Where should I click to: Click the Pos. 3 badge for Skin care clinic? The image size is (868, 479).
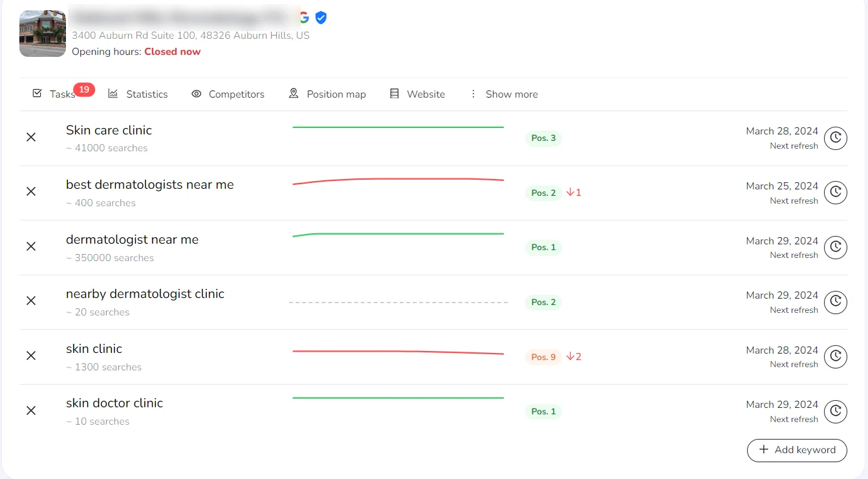[543, 138]
